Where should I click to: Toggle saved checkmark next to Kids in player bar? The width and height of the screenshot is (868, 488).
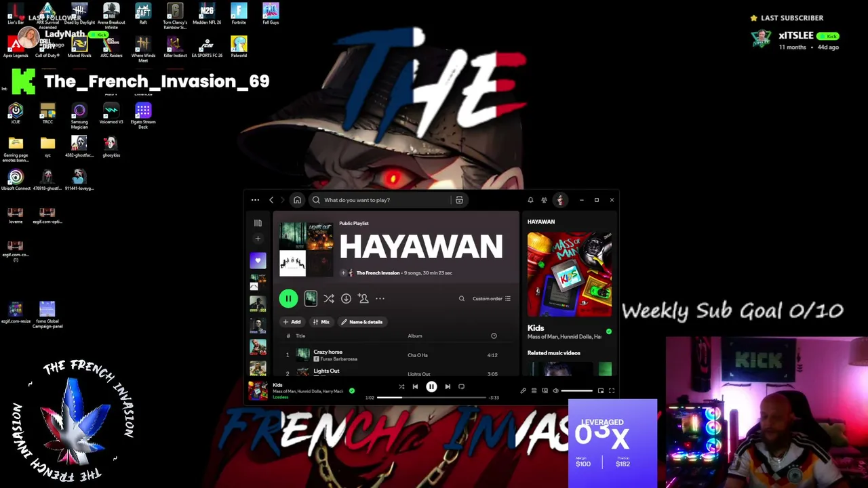351,390
